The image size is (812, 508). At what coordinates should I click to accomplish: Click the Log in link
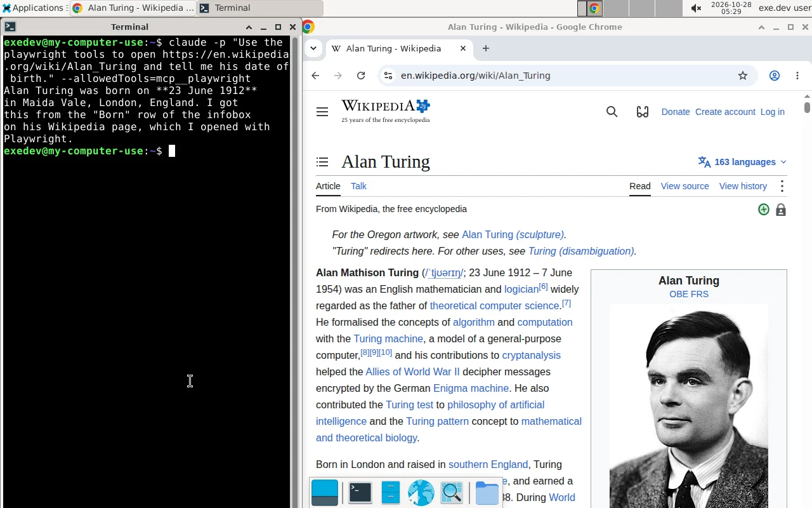pyautogui.click(x=772, y=112)
